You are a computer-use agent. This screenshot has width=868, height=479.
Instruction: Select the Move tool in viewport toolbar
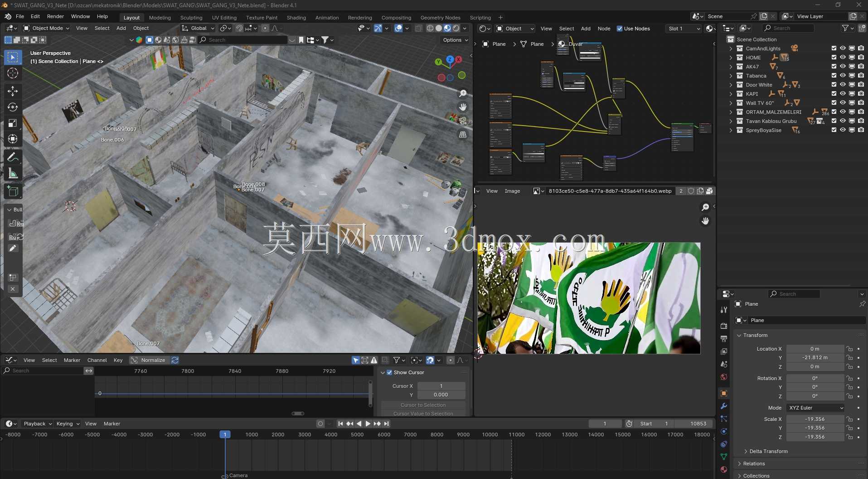[13, 91]
